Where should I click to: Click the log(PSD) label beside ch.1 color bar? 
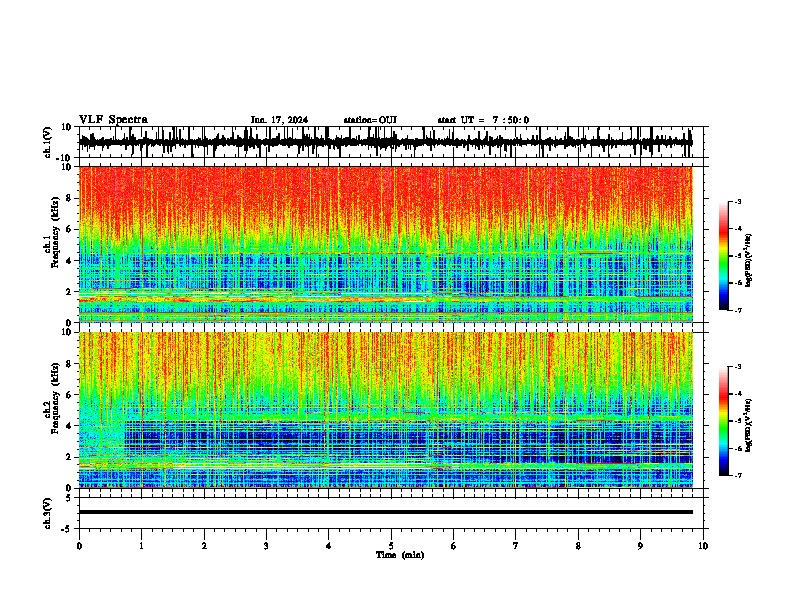749,260
